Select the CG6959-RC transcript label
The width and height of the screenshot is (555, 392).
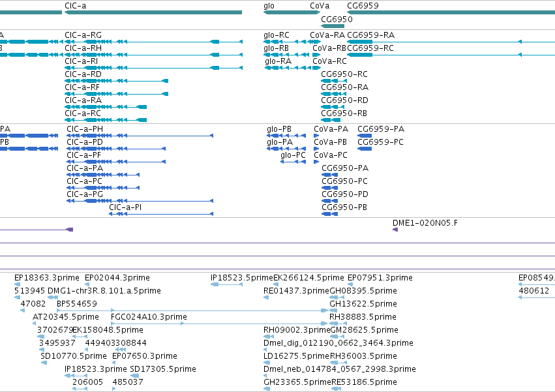click(370, 48)
